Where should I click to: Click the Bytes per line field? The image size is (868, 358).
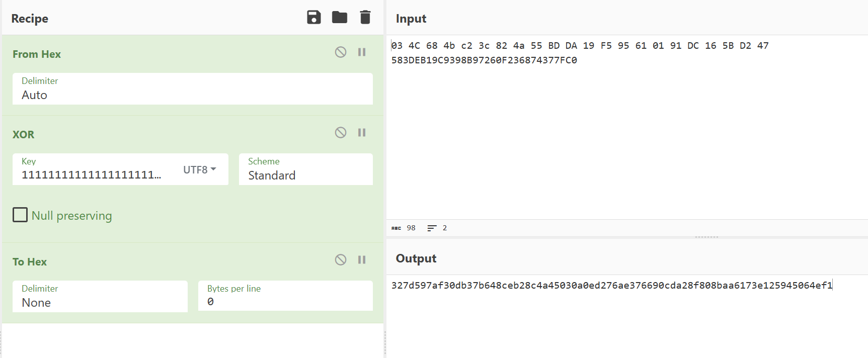pyautogui.click(x=285, y=296)
